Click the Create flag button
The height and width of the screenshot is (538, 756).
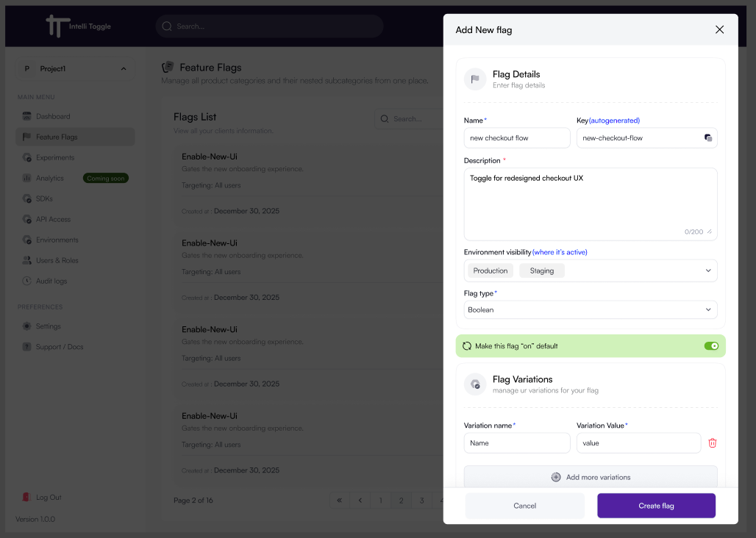(656, 506)
